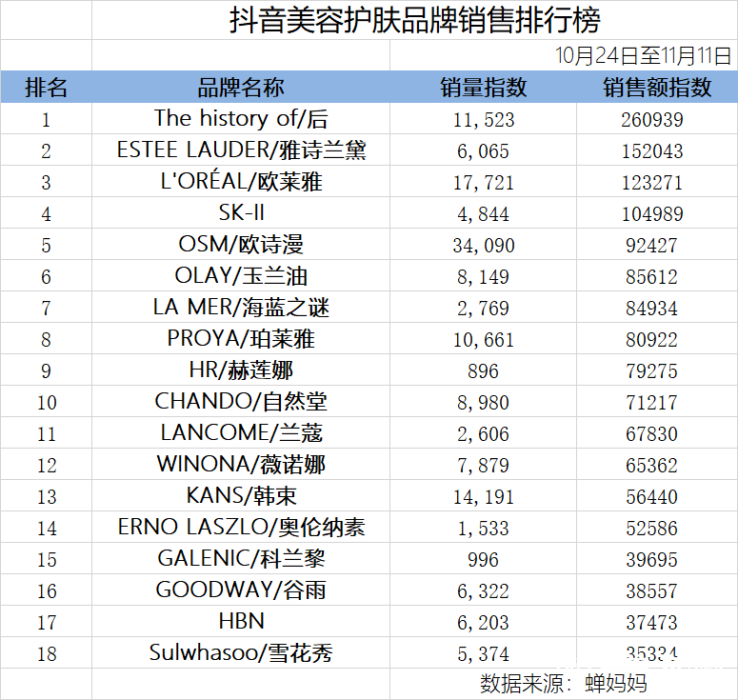Screen dimensions: 738x700
Task: Select the OLAY/玉兰油 cell
Action: coord(241,276)
